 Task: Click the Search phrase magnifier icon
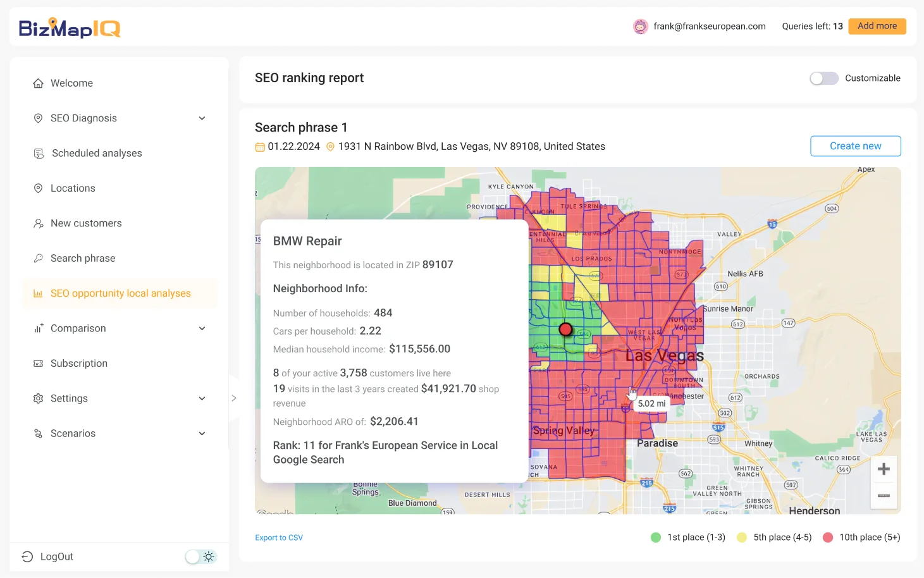pos(39,258)
